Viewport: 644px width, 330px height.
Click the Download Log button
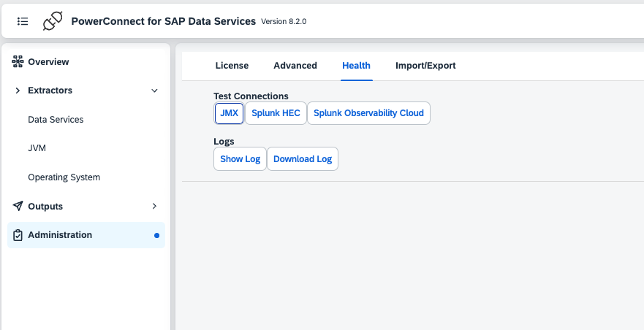pos(302,159)
